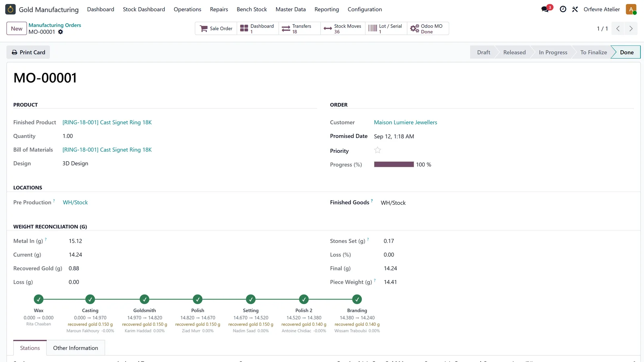Open the Stock Dashboard menu

(144, 9)
